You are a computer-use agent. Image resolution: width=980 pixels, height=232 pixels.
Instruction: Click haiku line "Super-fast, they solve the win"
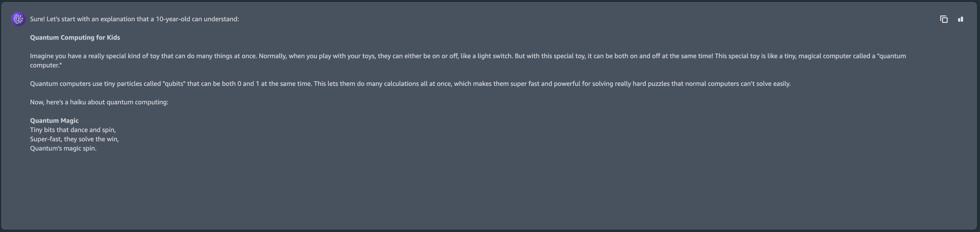tap(74, 139)
